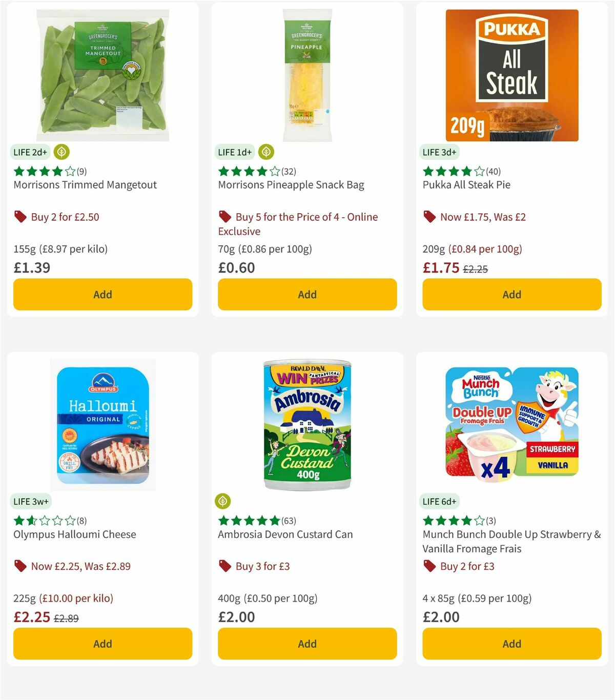Click the green leaf icon on Trimmed Mangetout
Screen dimensions: 615x700
tap(62, 152)
